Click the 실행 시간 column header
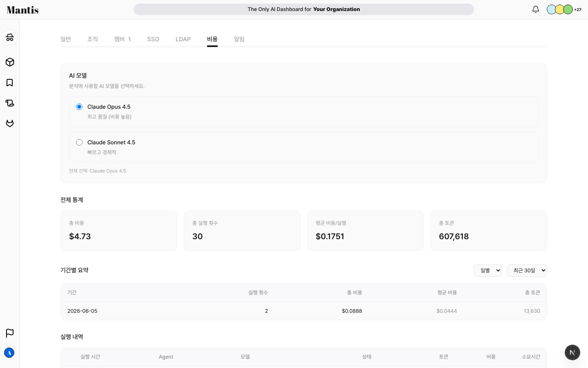588x368 pixels. (x=90, y=357)
